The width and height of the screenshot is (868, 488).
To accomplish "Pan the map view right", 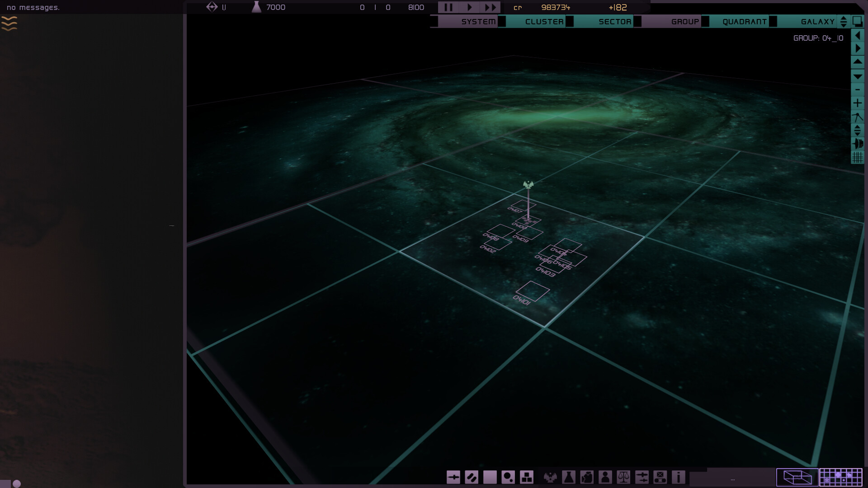I will click(857, 48).
